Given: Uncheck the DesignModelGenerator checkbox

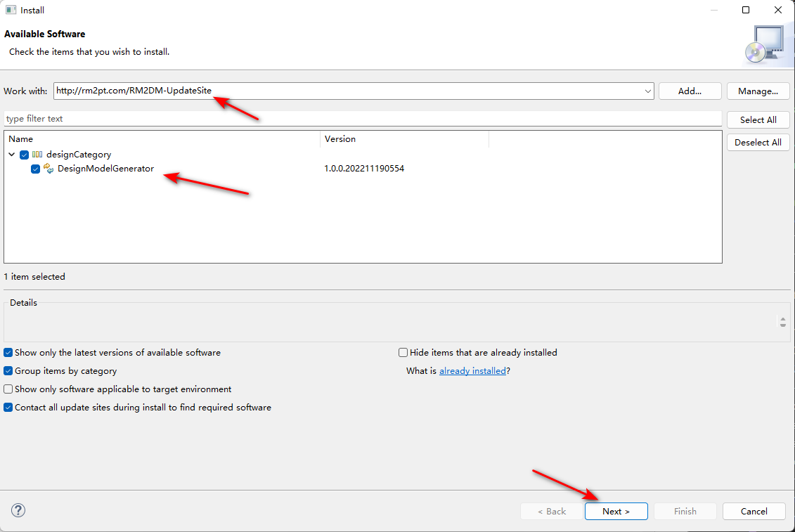Looking at the screenshot, I should click(35, 169).
